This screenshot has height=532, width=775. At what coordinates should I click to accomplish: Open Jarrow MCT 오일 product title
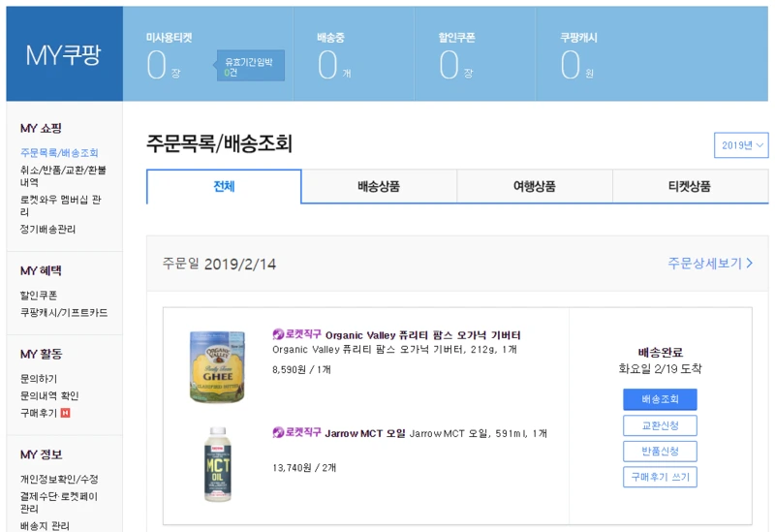365,433
